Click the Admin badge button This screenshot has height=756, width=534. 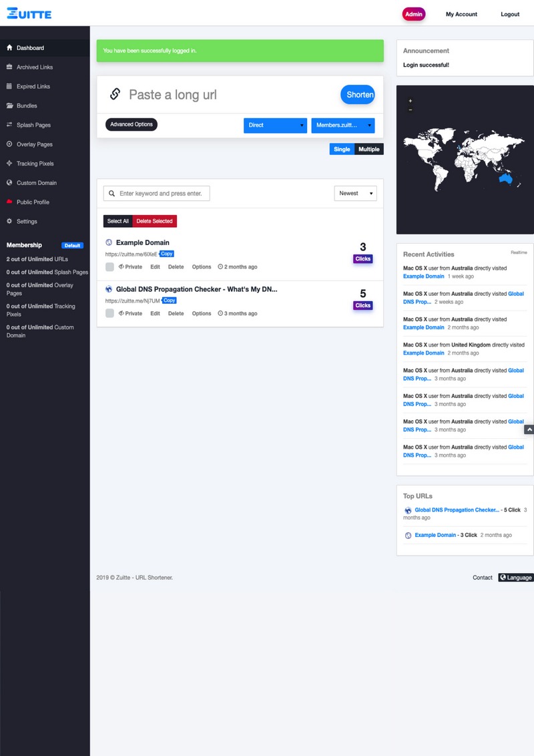coord(413,14)
